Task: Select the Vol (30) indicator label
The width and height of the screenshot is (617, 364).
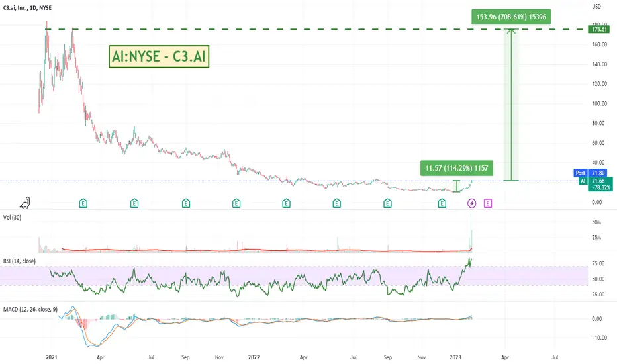Action: point(12,218)
